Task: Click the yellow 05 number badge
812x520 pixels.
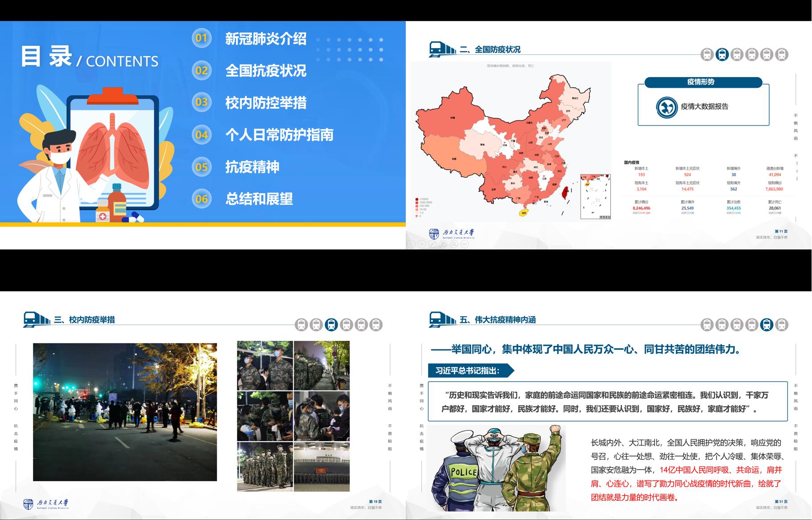Action: click(x=202, y=167)
